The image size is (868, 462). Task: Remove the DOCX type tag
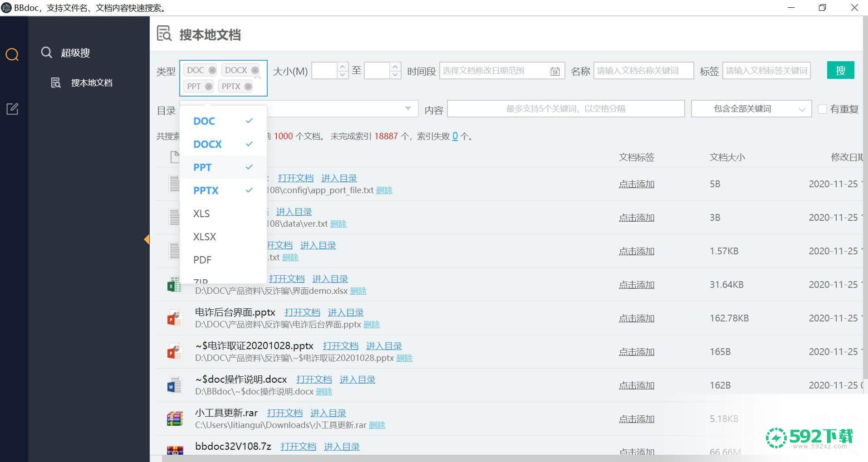pos(255,70)
